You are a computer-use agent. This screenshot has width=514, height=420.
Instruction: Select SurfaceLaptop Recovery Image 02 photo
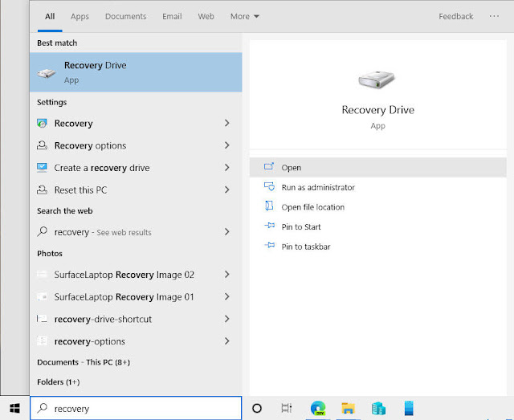pos(136,275)
